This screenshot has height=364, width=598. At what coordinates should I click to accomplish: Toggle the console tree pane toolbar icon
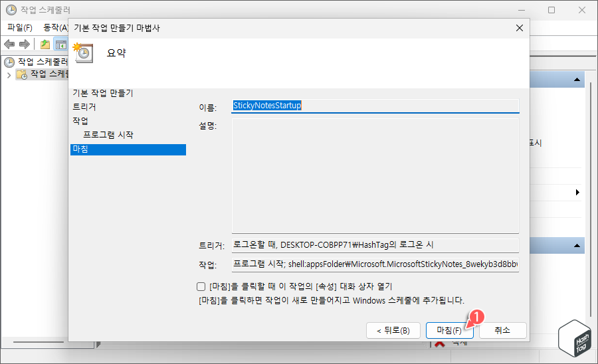pos(61,45)
